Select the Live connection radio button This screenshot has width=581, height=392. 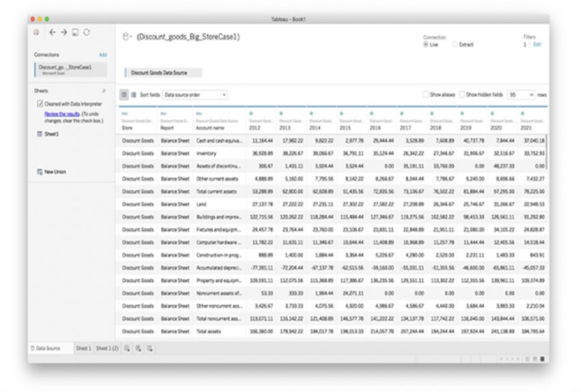(426, 44)
